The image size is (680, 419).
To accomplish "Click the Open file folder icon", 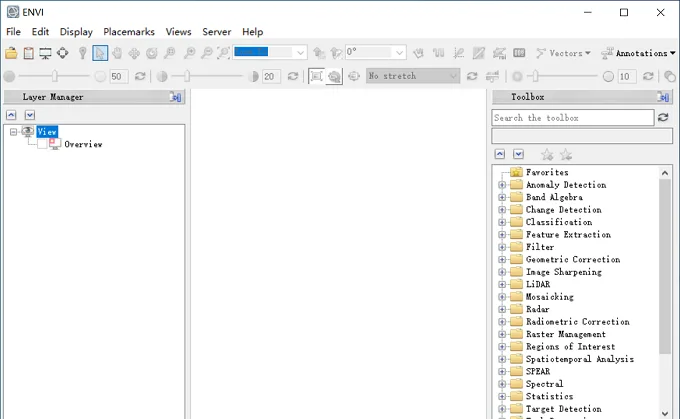I will [x=11, y=53].
